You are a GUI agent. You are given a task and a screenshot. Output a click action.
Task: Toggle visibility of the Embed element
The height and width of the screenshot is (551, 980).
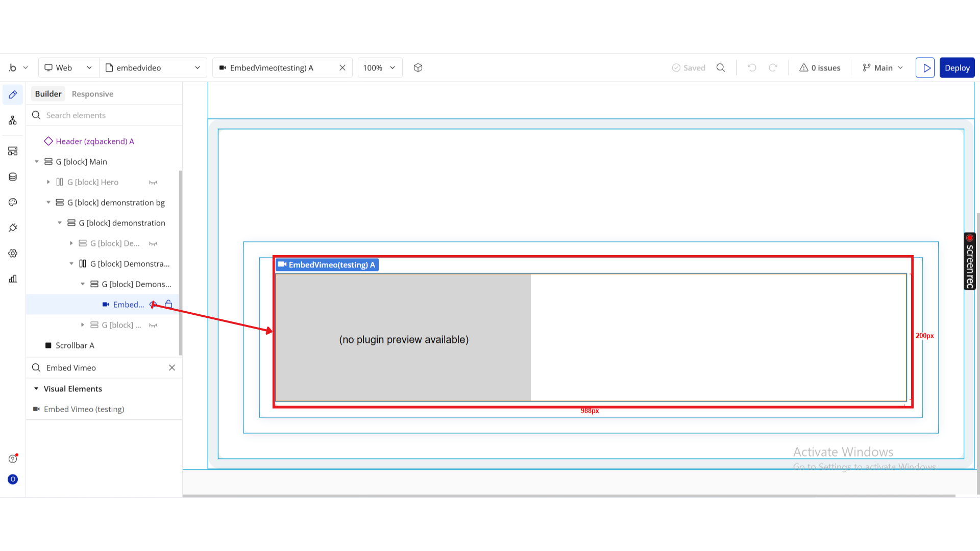click(x=153, y=305)
